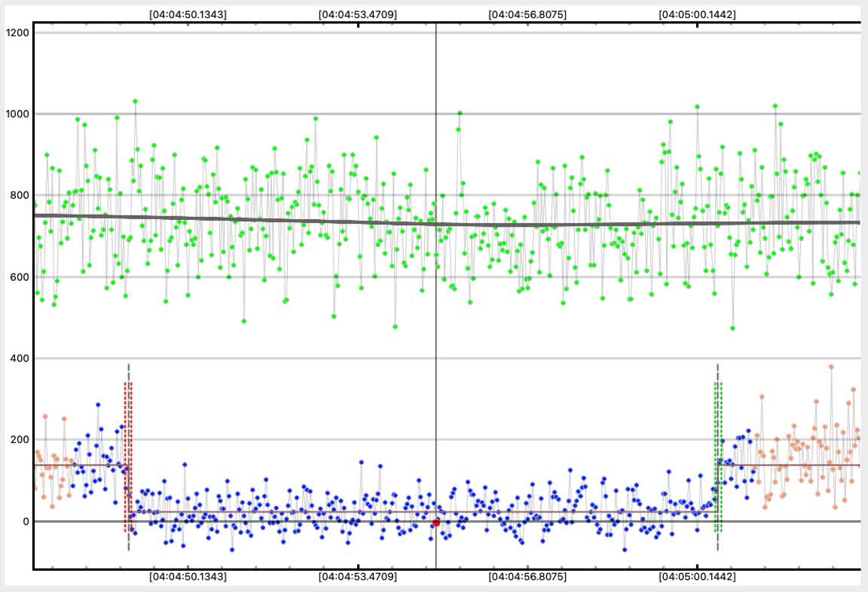Click the red data point on the cursor line
868x592 pixels.
[436, 522]
